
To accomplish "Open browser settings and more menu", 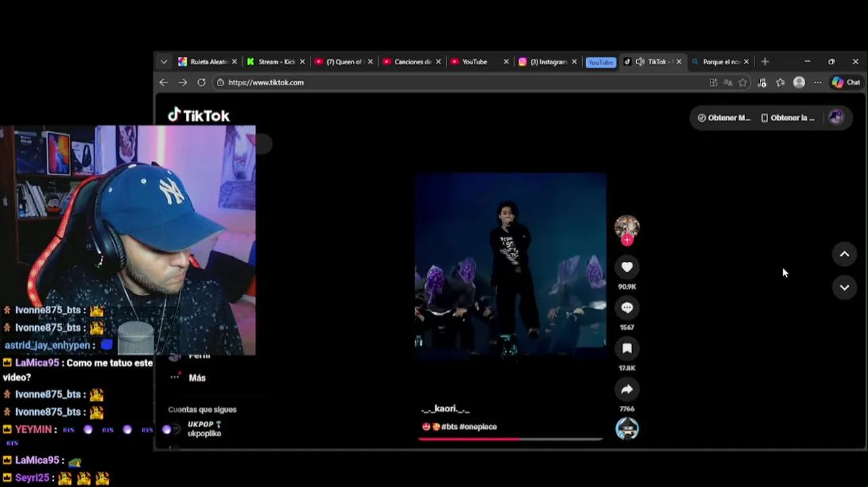I will point(818,83).
